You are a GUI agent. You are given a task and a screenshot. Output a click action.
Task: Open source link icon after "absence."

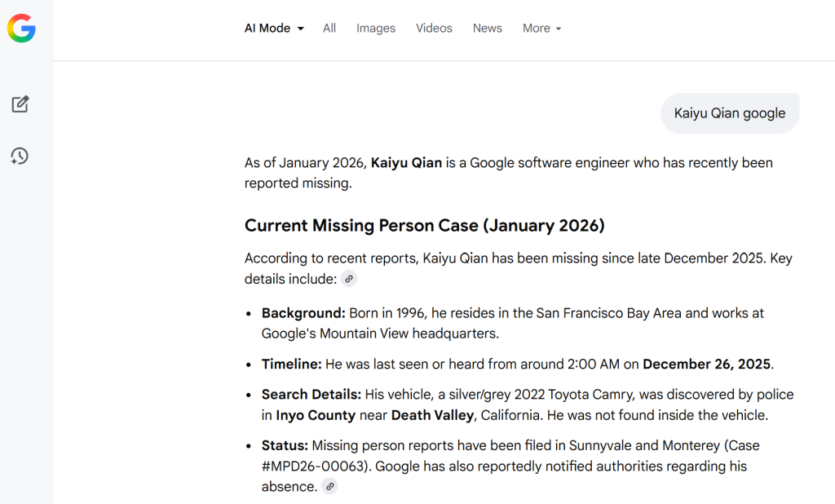tap(329, 487)
